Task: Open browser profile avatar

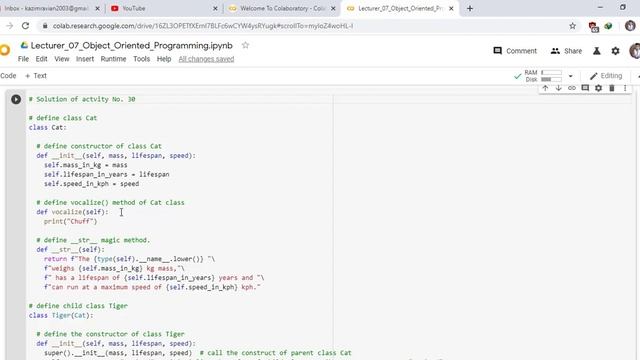Action: coord(630,26)
